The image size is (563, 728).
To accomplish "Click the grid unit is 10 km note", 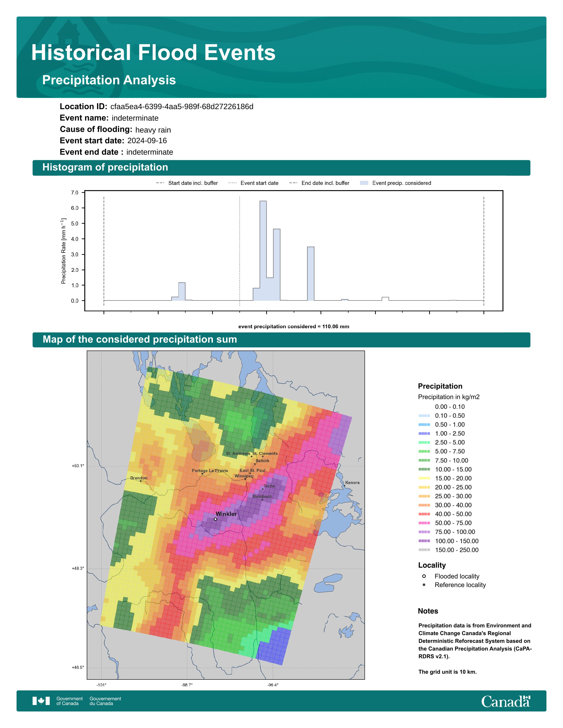I will pos(448,672).
